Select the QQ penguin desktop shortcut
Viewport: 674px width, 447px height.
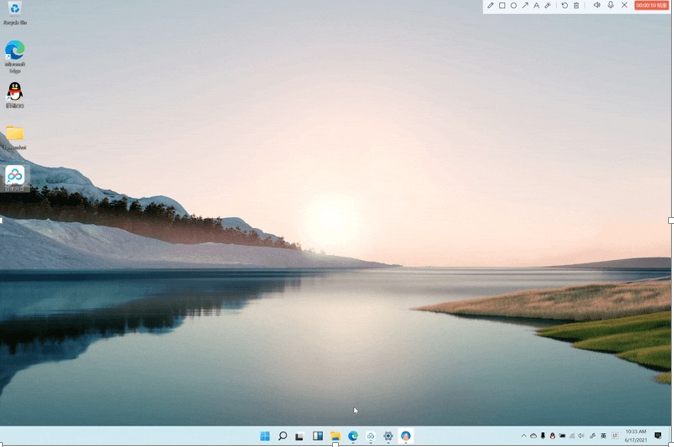(15, 94)
